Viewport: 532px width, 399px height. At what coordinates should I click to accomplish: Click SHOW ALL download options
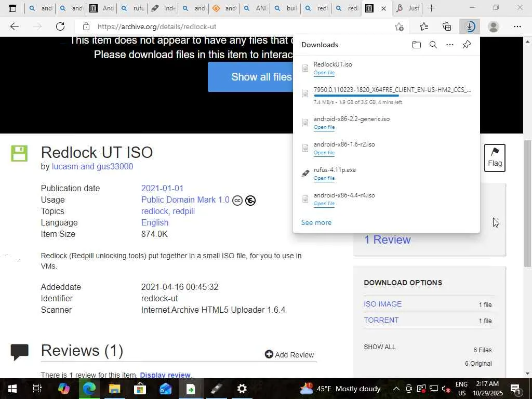tap(379, 347)
